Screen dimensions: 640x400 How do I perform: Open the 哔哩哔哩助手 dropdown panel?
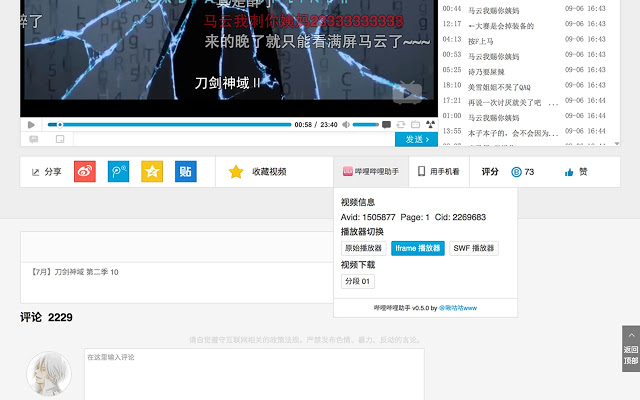(371, 172)
